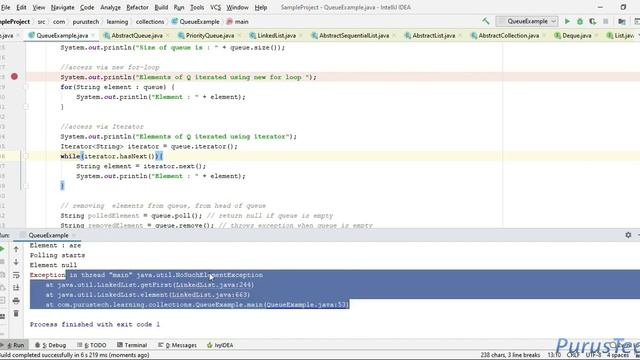Click the 'collections' breadcrumb in navigation bar
The height and width of the screenshot is (360, 640).
point(150,22)
